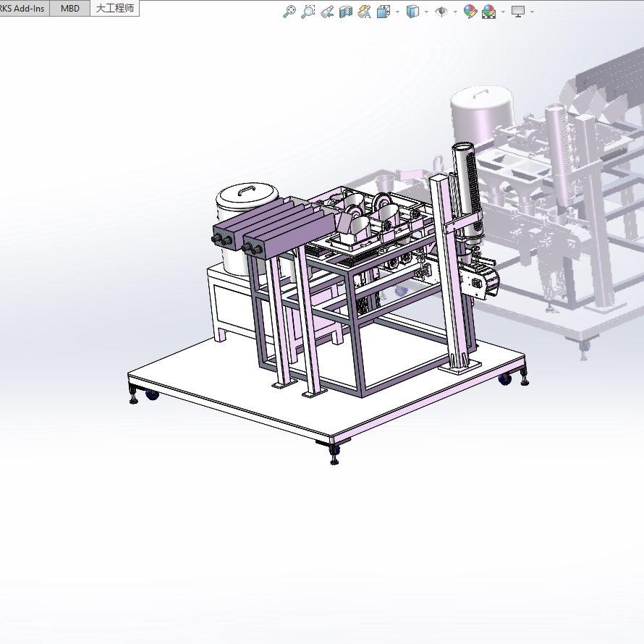The width and height of the screenshot is (644, 644).
Task: Click the Hide/Show Items eye icon
Action: pos(441,12)
